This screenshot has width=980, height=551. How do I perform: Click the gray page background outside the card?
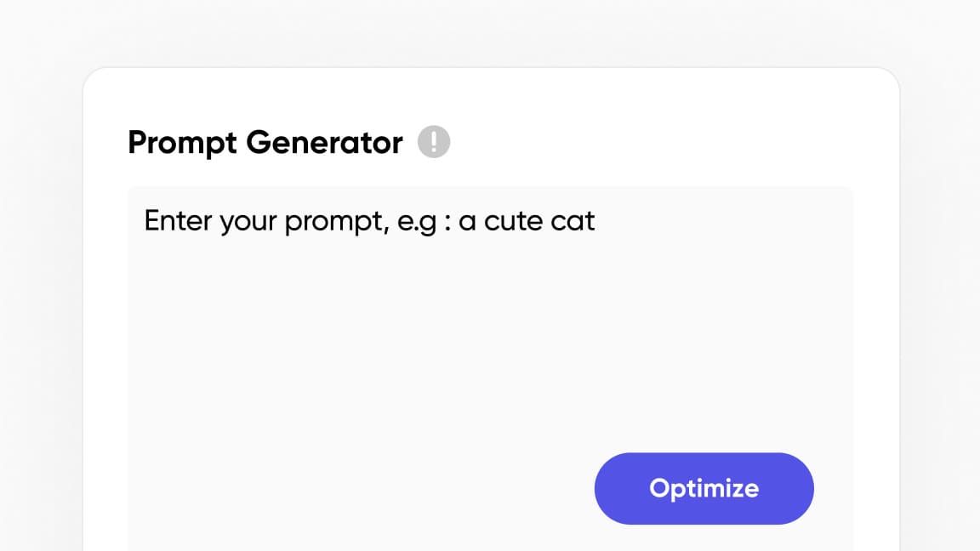[x=41, y=255]
